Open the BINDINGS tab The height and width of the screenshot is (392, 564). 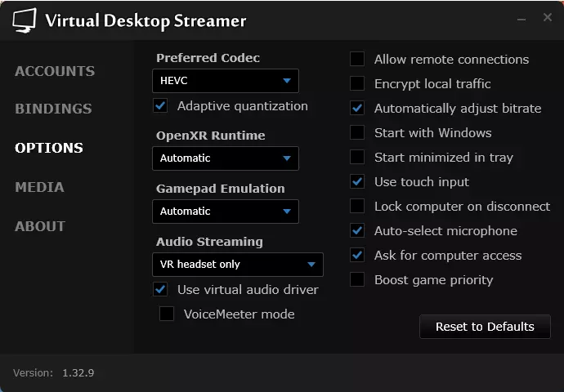pos(53,109)
